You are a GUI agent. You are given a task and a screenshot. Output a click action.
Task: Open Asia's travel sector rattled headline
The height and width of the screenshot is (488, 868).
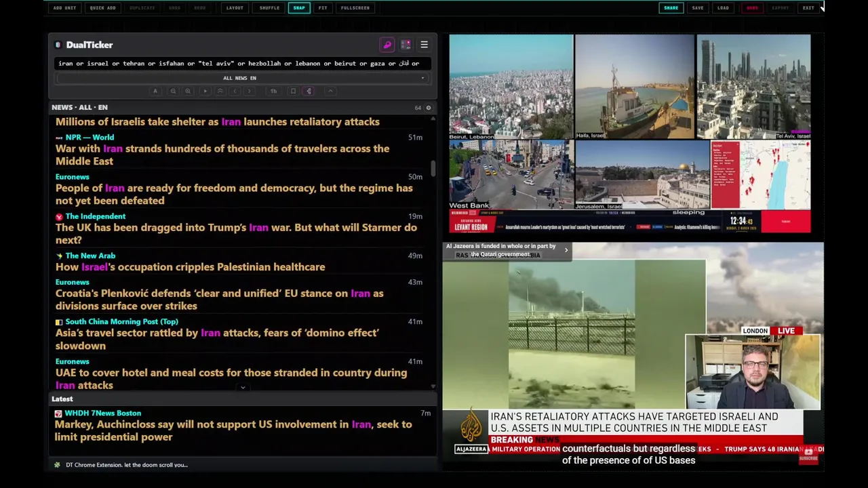click(x=217, y=339)
